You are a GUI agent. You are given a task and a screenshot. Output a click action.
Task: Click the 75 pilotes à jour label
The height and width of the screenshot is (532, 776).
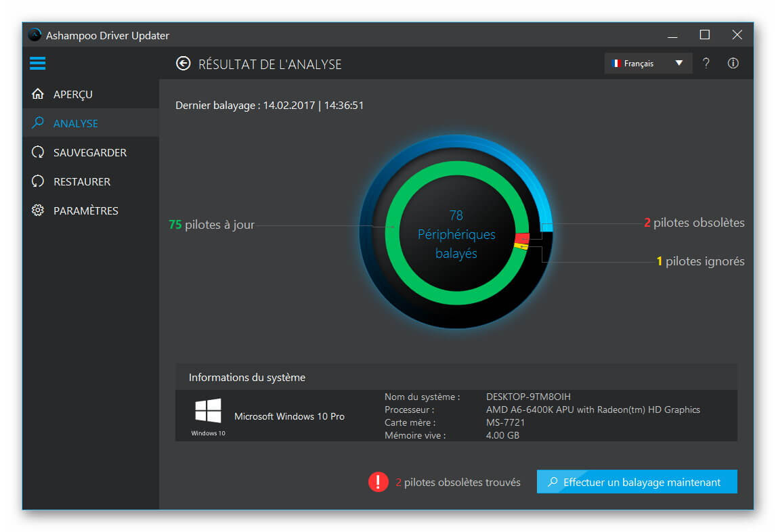tap(211, 225)
